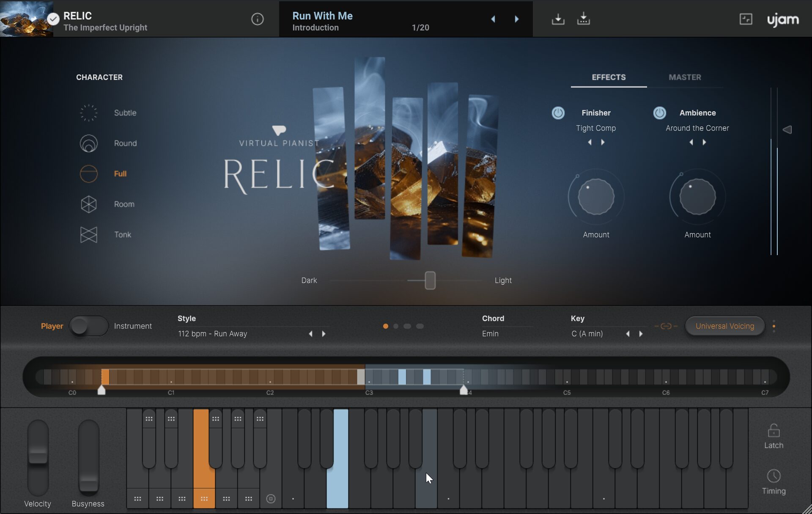Click the Busyness wheel slider
Viewport: 812px width, 514px height.
[88, 458]
